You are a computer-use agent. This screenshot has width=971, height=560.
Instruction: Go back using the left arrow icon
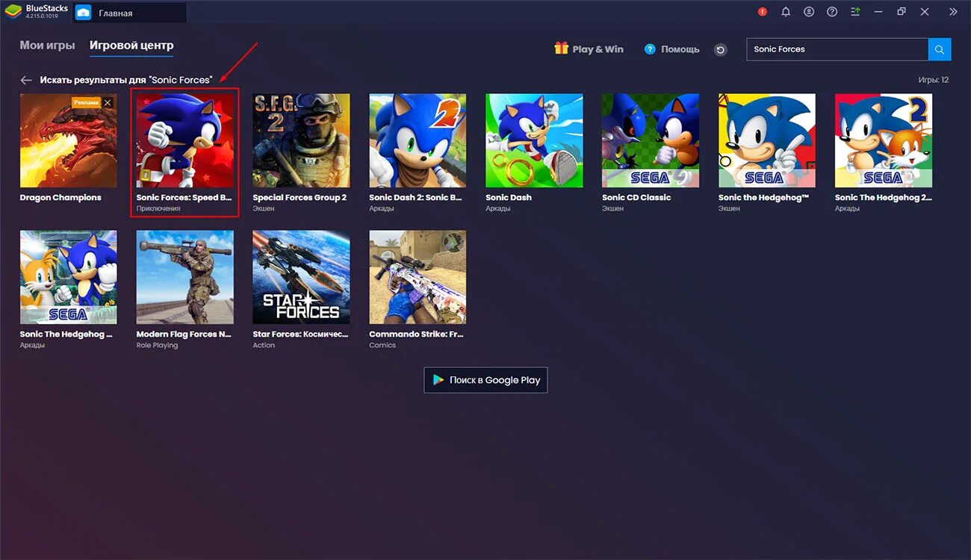click(x=26, y=80)
